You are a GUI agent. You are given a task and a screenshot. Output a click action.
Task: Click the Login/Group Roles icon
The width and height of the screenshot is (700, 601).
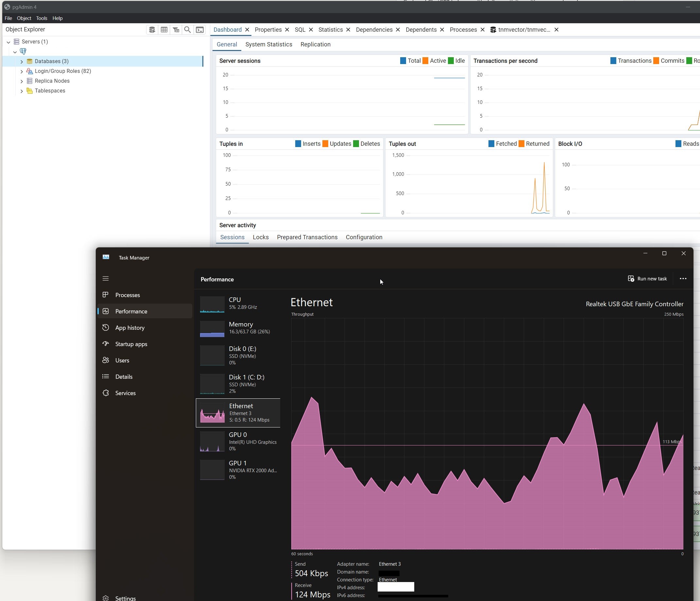29,71
